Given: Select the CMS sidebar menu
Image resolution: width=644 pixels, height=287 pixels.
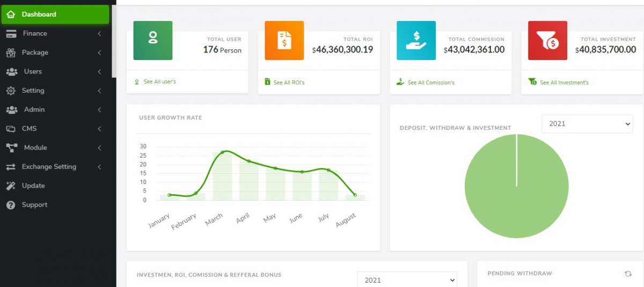Looking at the screenshot, I should click(29, 129).
